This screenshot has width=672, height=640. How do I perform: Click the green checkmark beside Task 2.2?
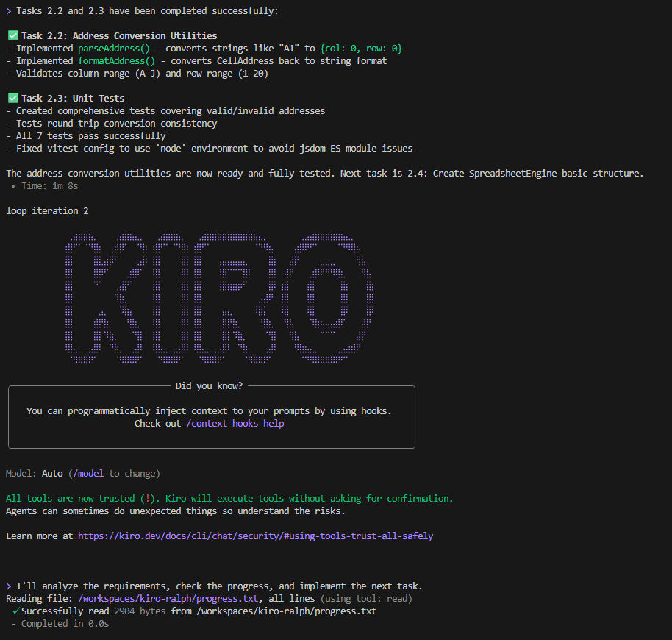(x=12, y=35)
